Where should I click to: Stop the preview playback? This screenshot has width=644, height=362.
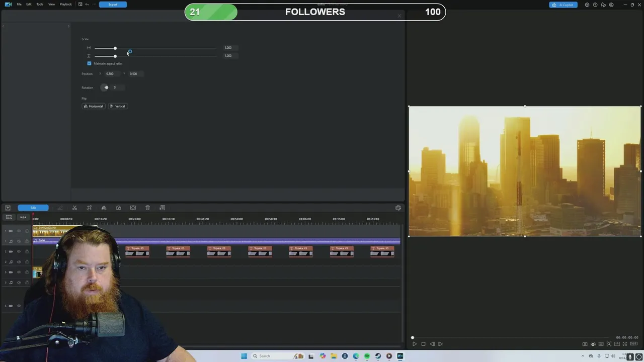tap(423, 344)
